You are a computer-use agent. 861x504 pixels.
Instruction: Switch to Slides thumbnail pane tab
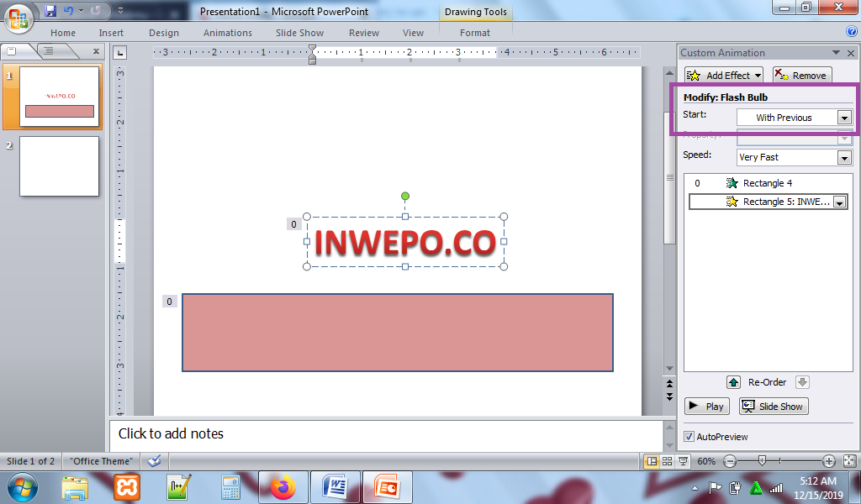[12, 51]
